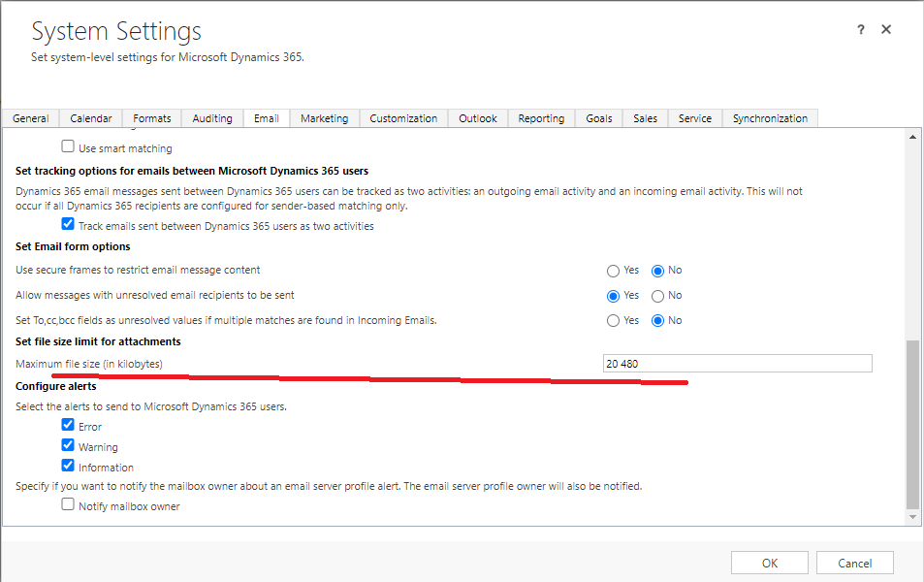Screen dimensions: 924x582
Task: Open the Sales tab
Action: click(646, 118)
